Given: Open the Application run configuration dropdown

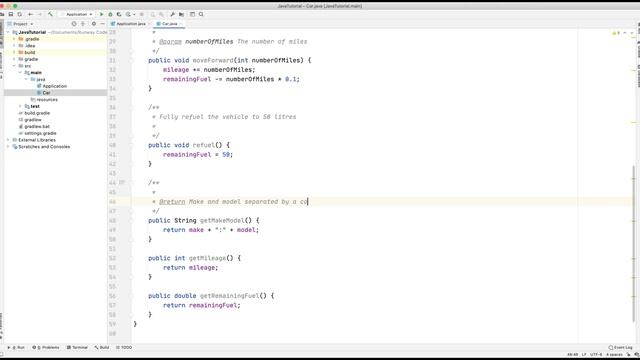Looking at the screenshot, I should pos(77,14).
